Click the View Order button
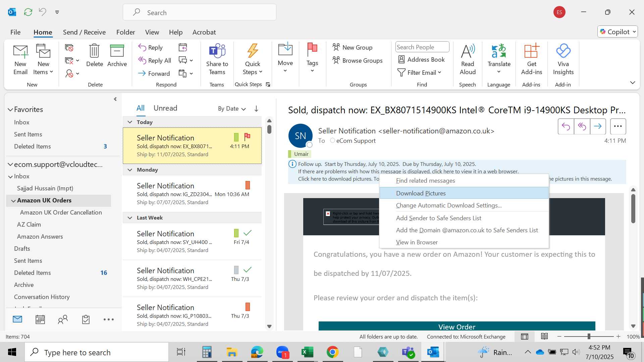This screenshot has width=644, height=362. coord(457,326)
